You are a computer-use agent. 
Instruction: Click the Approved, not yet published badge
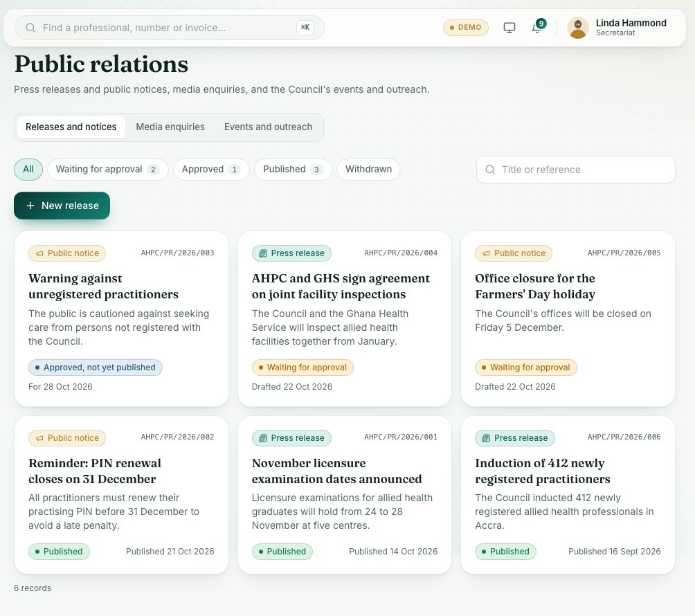pyautogui.click(x=96, y=368)
